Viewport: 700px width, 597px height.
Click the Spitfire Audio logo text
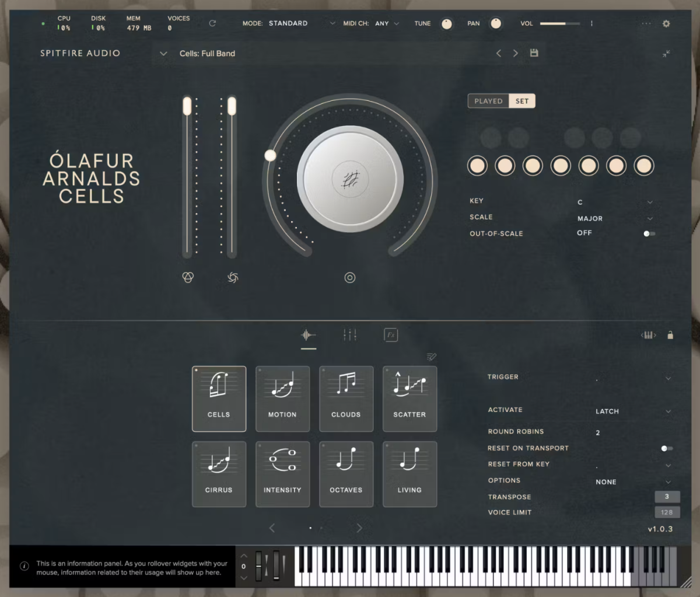click(80, 53)
